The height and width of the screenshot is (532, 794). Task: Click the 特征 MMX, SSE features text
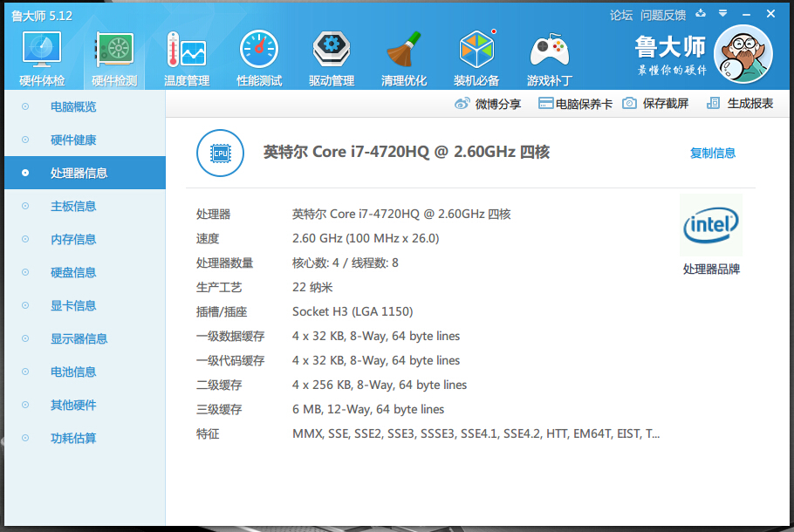[476, 433]
